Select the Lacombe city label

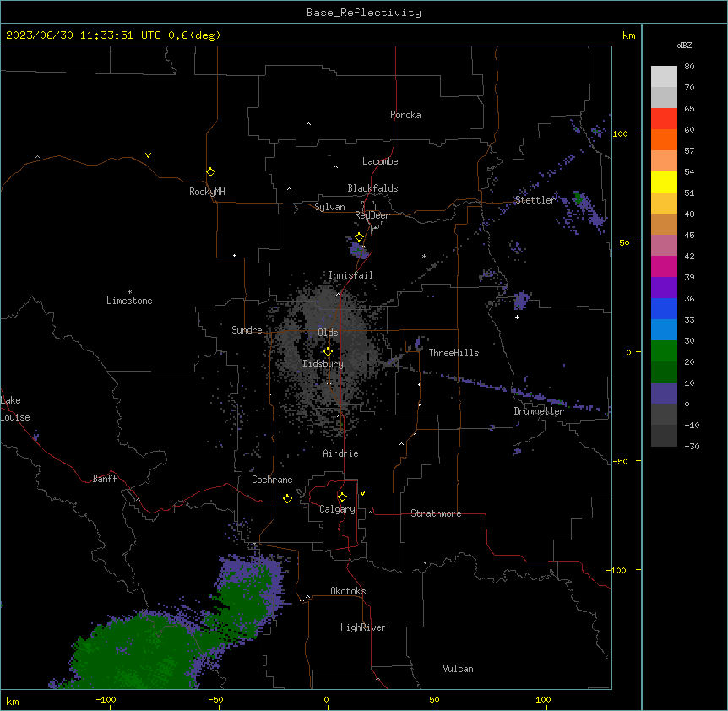coord(380,161)
